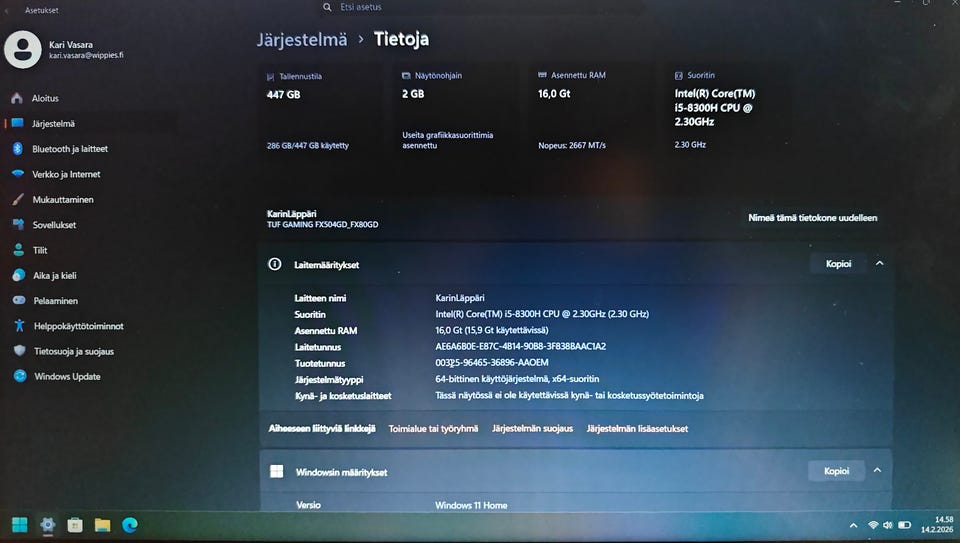
Task: Open the Aloitus home icon
Action: pos(17,98)
